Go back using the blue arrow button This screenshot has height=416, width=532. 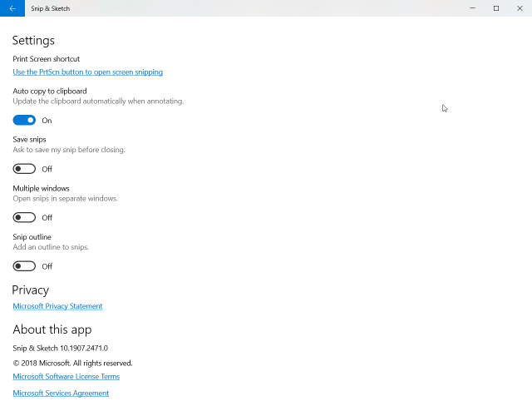click(x=12, y=8)
